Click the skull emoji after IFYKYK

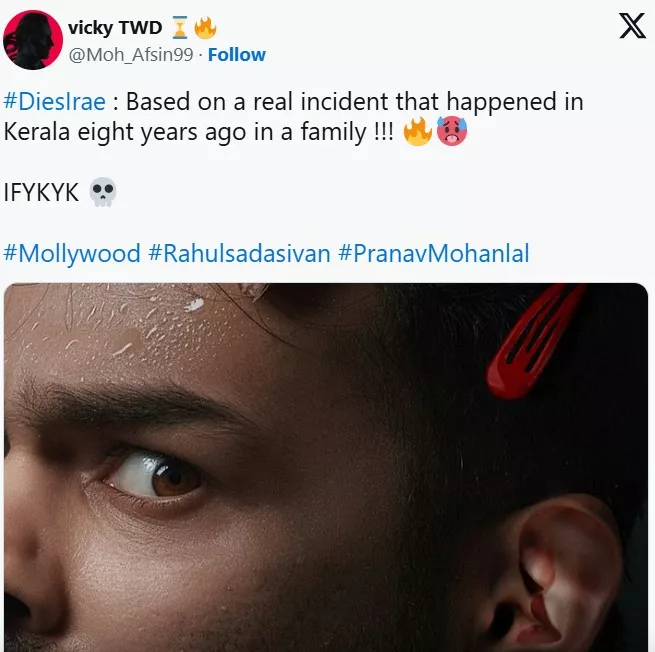tap(103, 192)
